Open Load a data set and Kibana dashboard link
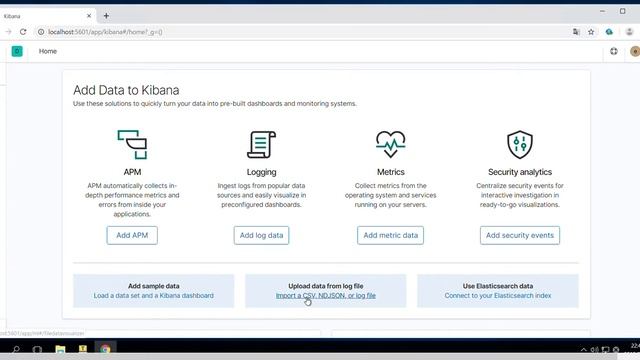The width and height of the screenshot is (640, 360). [153, 296]
